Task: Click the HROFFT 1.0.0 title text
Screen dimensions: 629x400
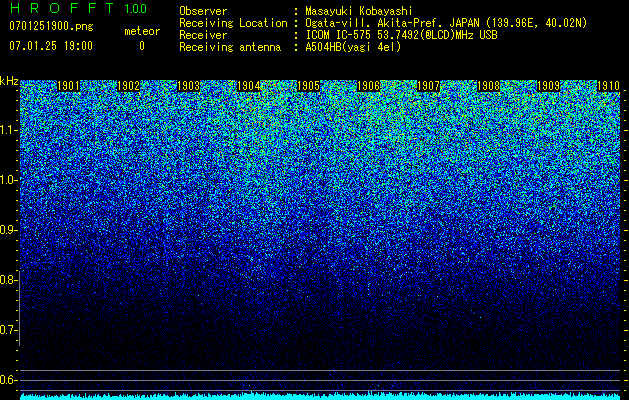Action: click(78, 8)
